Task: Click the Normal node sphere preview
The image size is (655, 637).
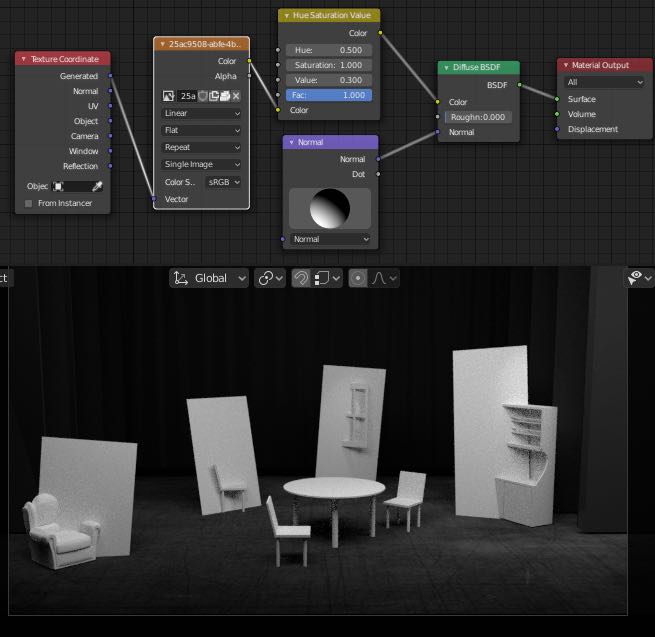Action: pos(329,207)
